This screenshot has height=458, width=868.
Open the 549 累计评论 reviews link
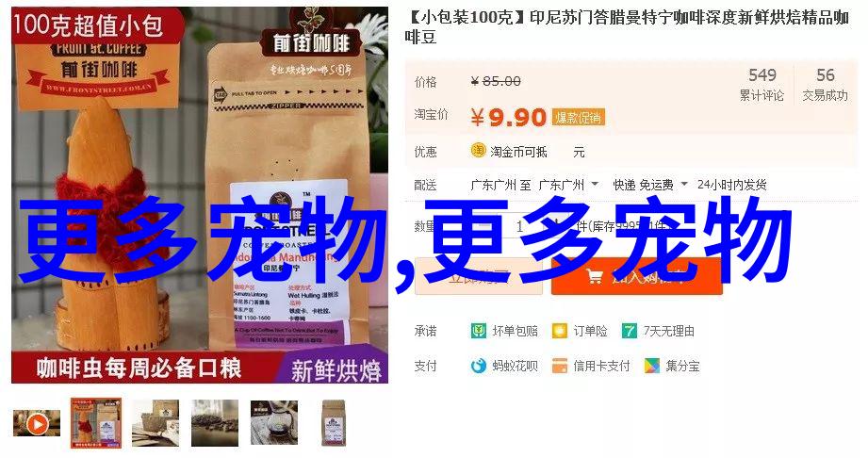(x=762, y=84)
